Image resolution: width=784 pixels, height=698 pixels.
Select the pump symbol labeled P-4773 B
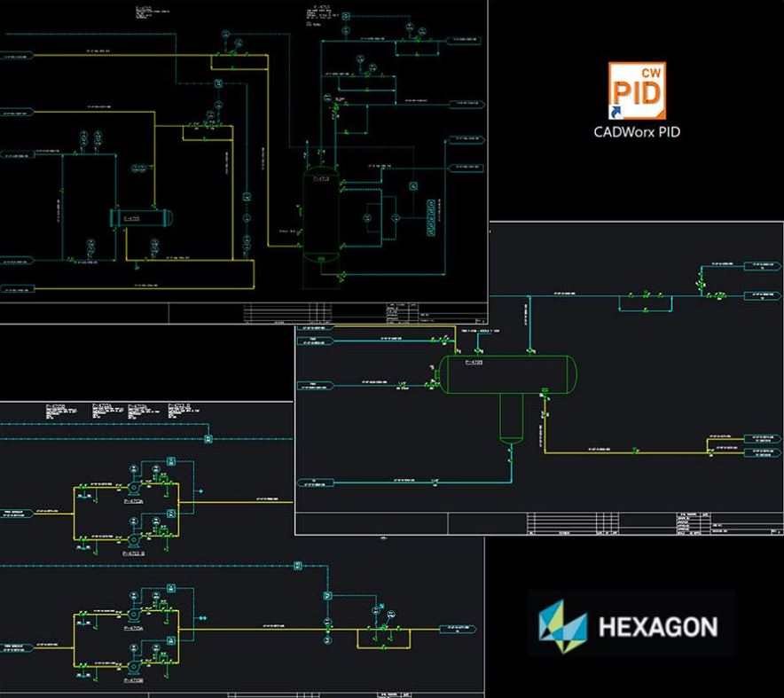(x=134, y=541)
